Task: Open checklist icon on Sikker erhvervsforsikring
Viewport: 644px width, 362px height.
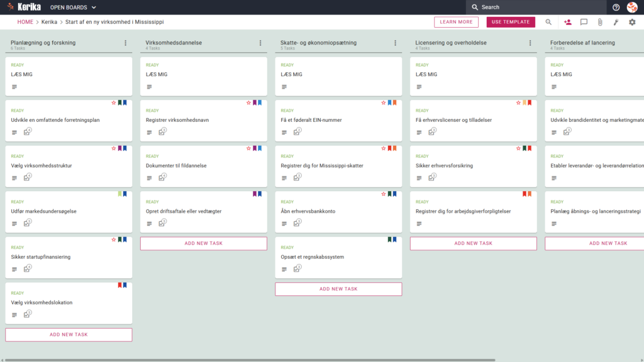Action: click(432, 177)
